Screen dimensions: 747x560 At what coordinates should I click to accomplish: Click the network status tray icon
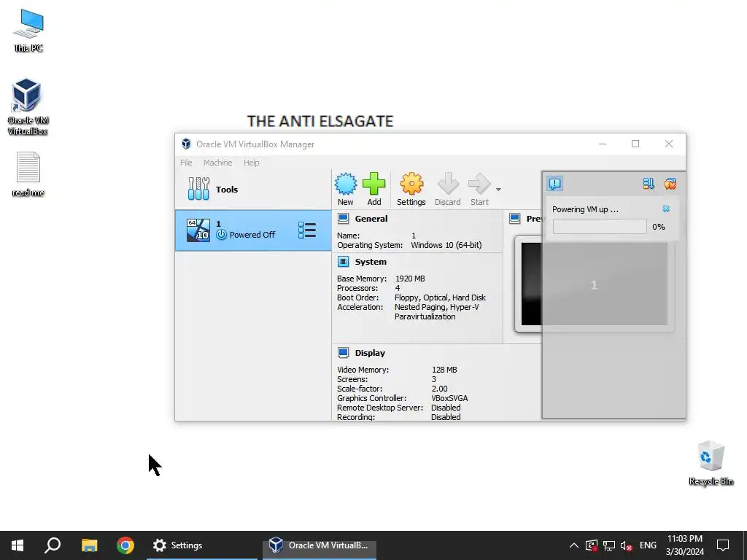pos(609,545)
